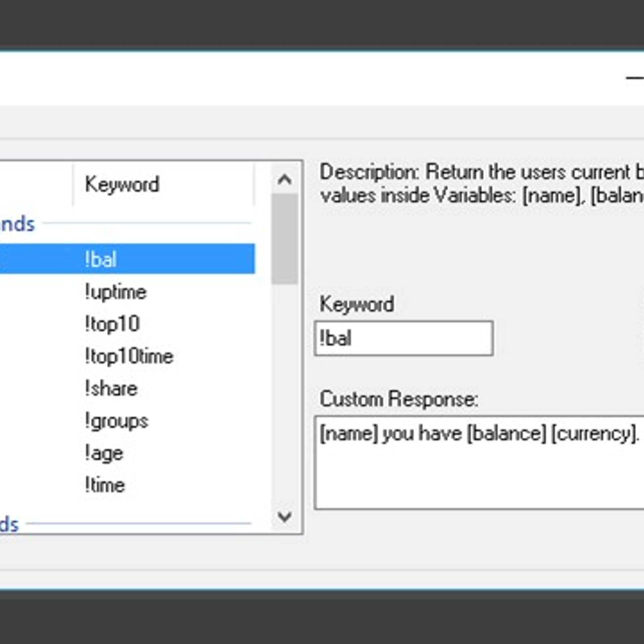Focus the Keyword input field containing !bal
Screen dimensions: 644x644
pos(404,338)
